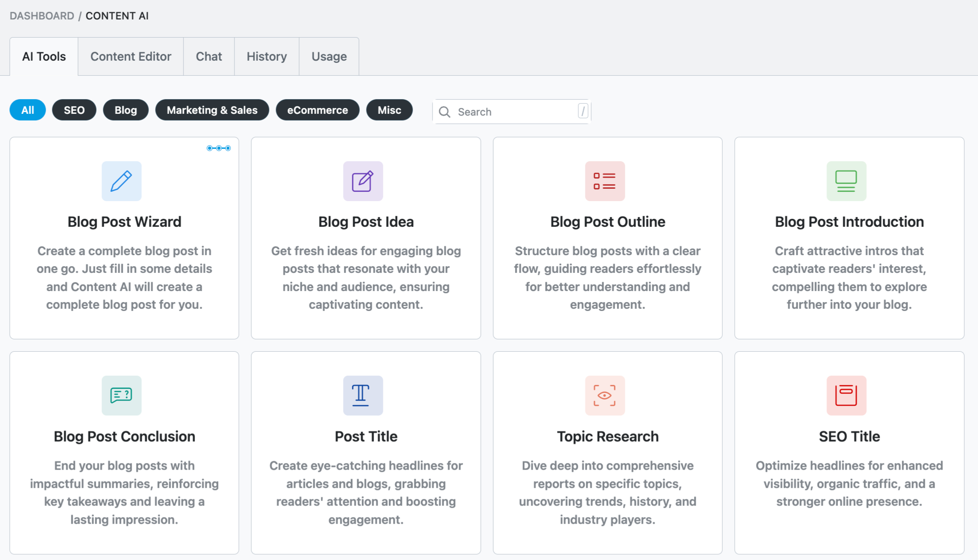The width and height of the screenshot is (978, 560).
Task: Click the 'Get fresh ideas' description text
Action: 366,278
